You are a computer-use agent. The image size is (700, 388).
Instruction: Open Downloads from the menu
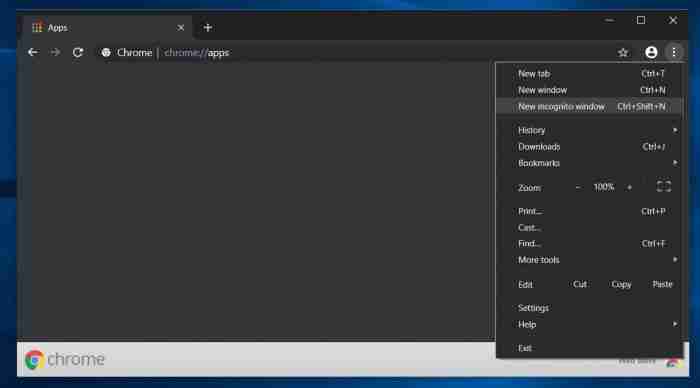[589, 147]
